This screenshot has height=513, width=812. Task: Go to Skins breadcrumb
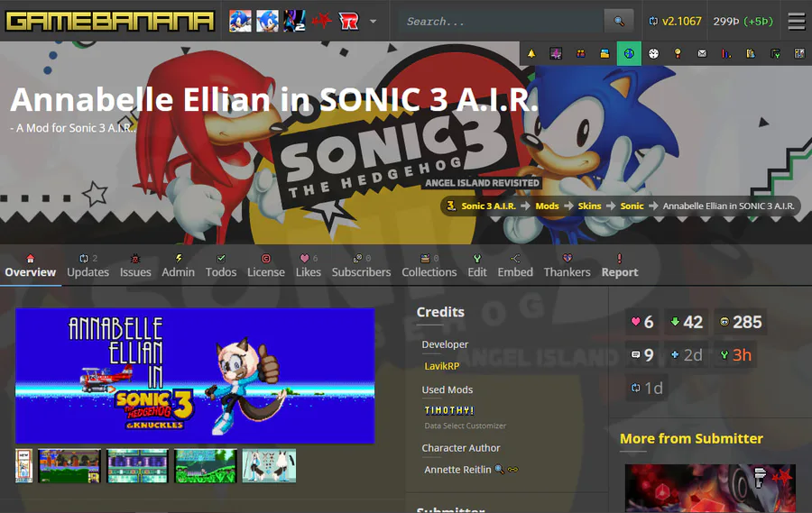(x=589, y=206)
